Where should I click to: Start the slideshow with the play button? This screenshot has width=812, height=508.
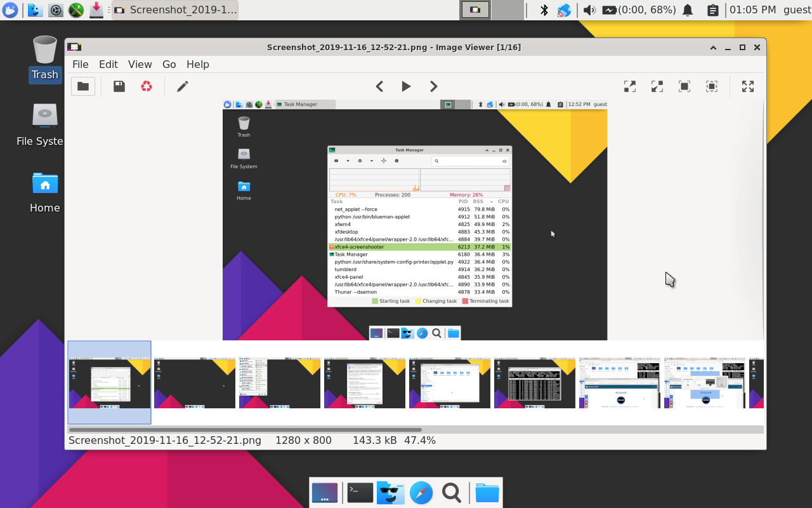point(406,86)
